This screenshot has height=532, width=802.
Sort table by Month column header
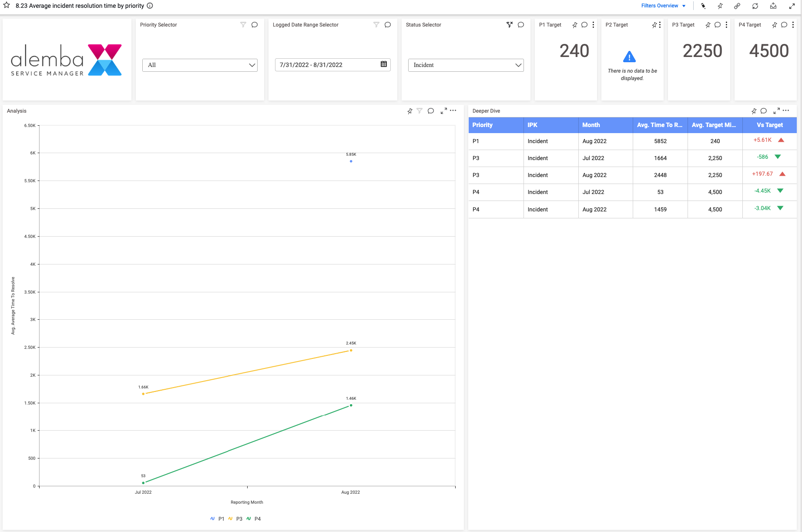click(591, 125)
